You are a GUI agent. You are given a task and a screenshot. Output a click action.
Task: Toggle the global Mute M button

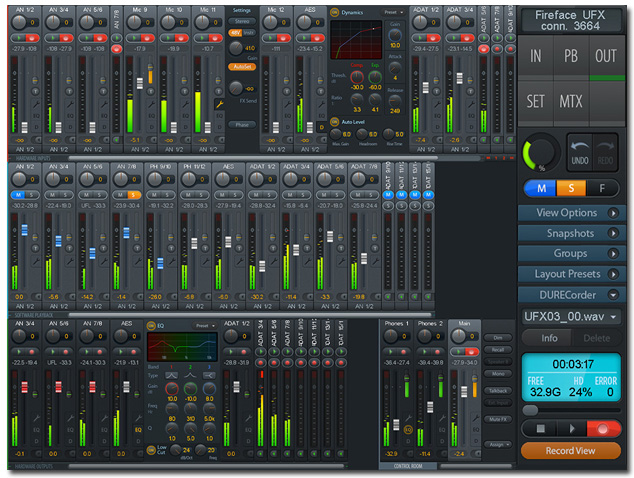541,188
